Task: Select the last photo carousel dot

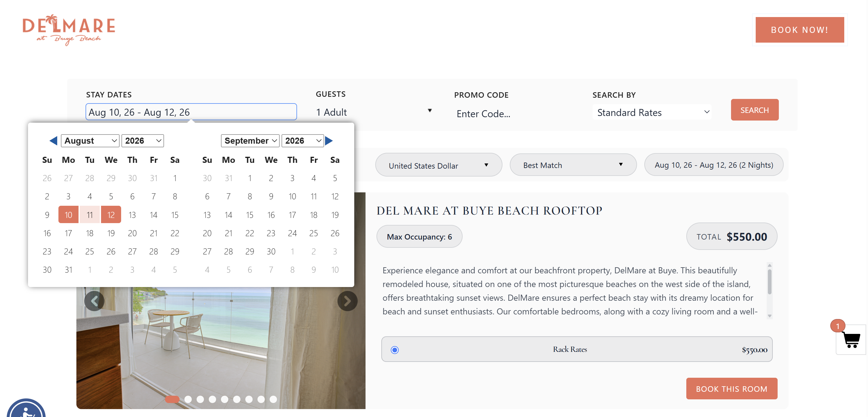Action: tap(273, 399)
